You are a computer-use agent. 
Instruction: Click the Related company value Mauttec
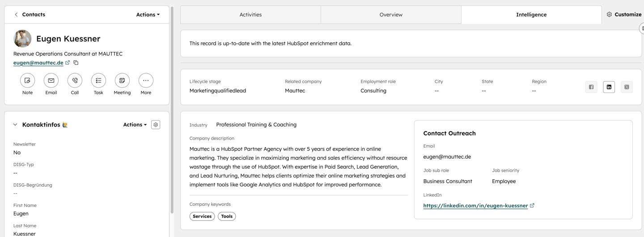[295, 91]
